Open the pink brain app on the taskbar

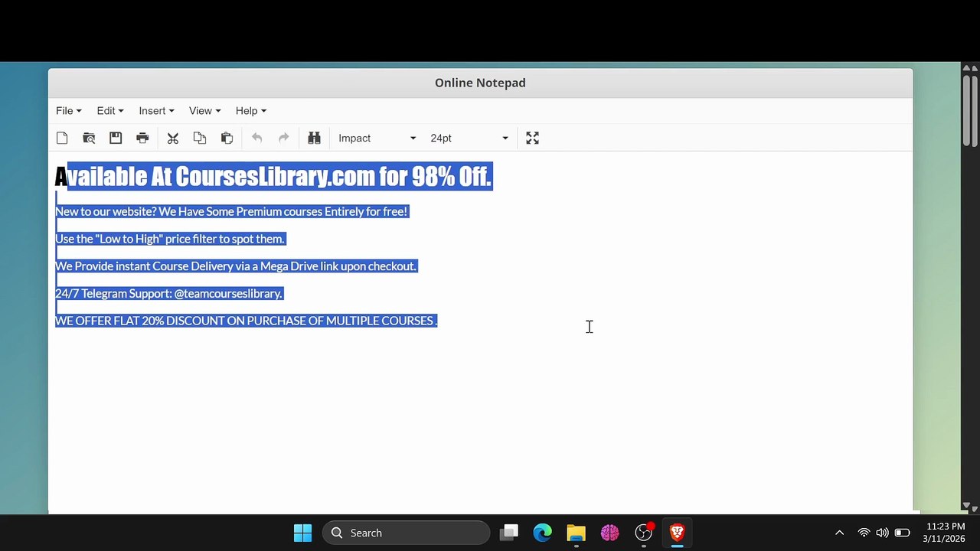(610, 533)
